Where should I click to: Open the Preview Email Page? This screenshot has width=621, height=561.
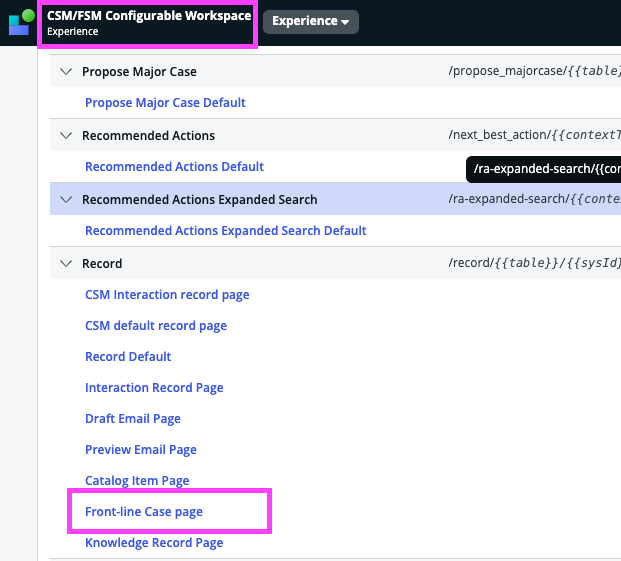(141, 450)
